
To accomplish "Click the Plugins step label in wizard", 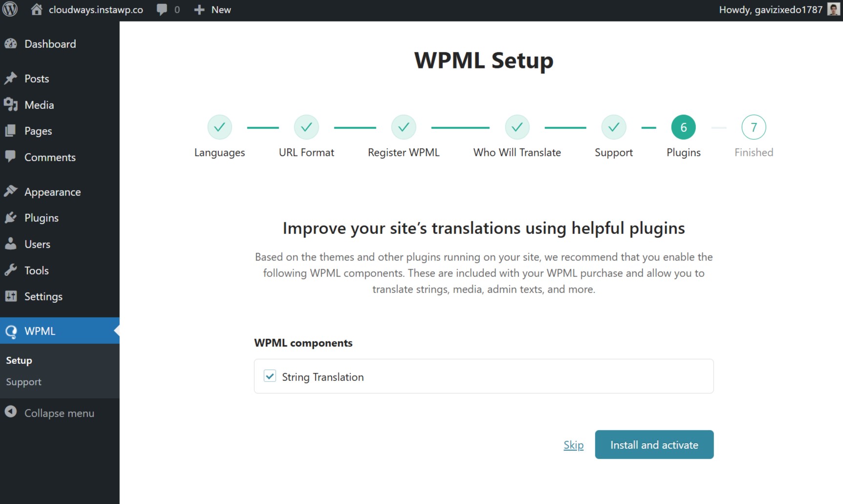I will click(684, 152).
